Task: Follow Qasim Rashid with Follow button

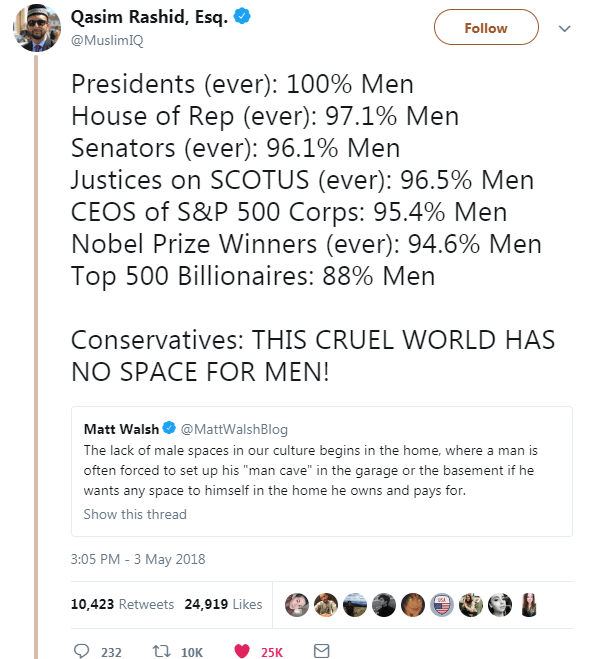Action: click(x=486, y=27)
